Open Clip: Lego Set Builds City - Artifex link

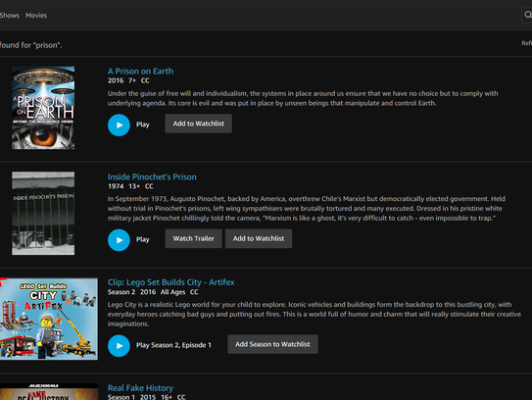tap(171, 282)
